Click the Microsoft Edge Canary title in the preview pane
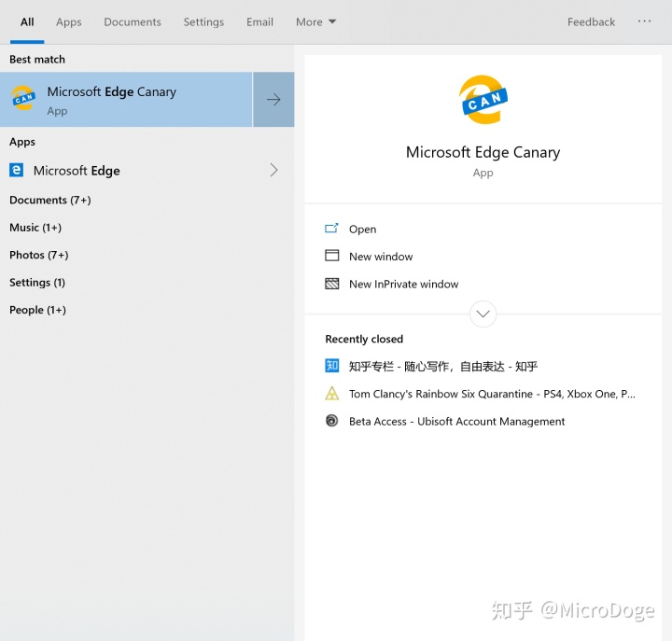The image size is (672, 641). (483, 152)
